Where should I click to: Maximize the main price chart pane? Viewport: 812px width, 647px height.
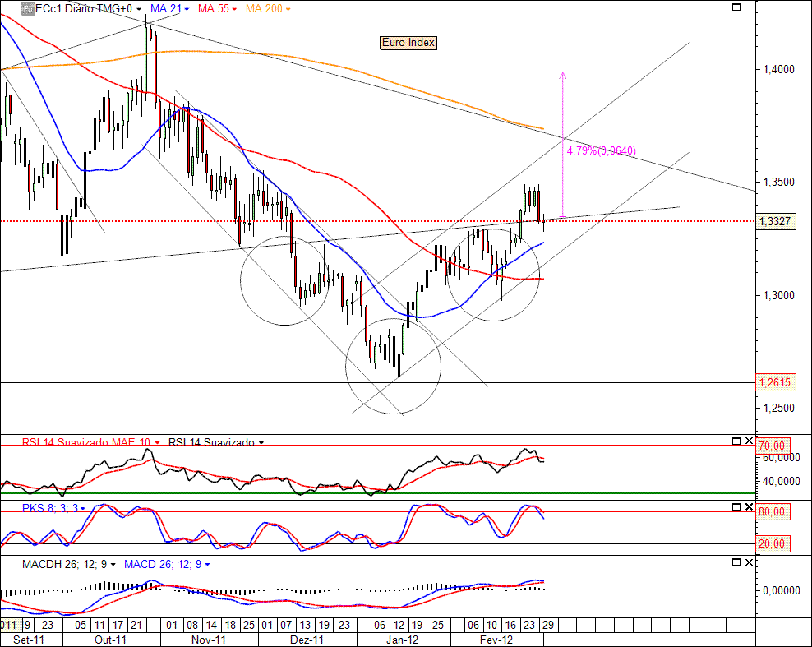(736, 7)
